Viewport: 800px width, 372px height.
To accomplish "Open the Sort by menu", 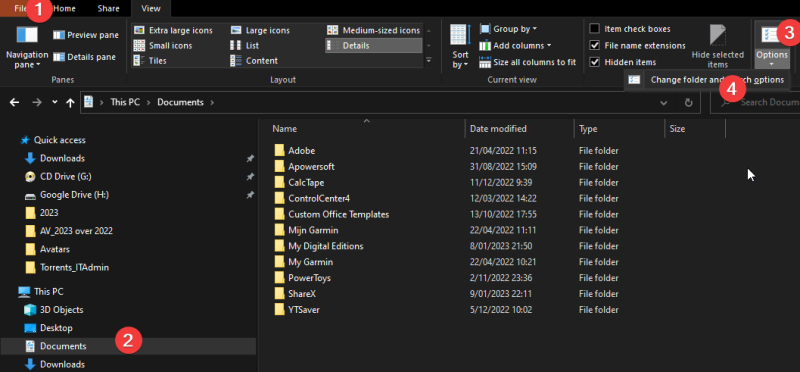I will point(460,46).
